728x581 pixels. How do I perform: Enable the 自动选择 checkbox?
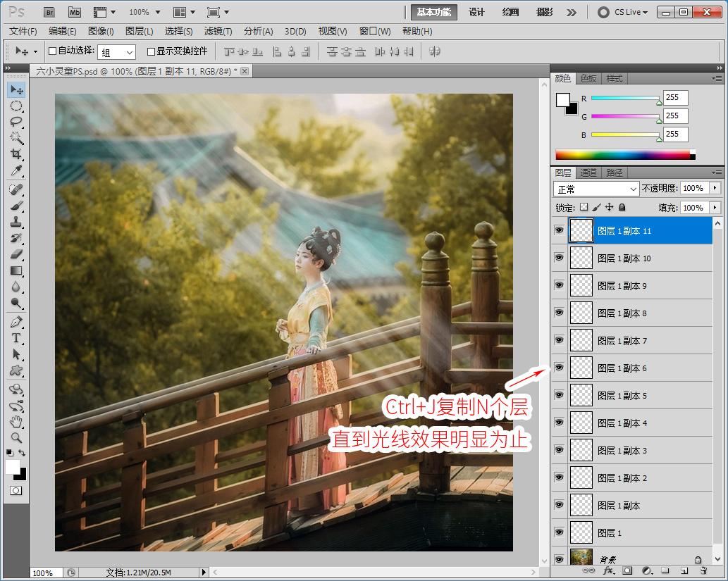[x=52, y=51]
